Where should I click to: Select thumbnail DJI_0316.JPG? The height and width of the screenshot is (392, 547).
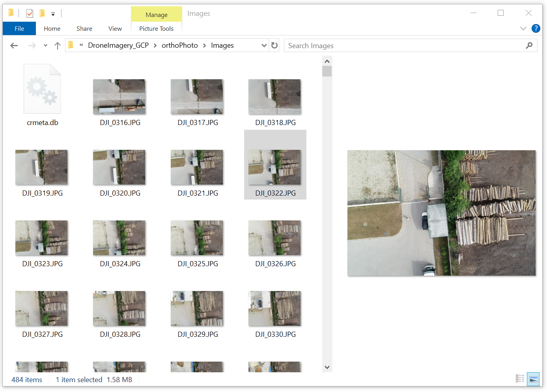pos(119,97)
